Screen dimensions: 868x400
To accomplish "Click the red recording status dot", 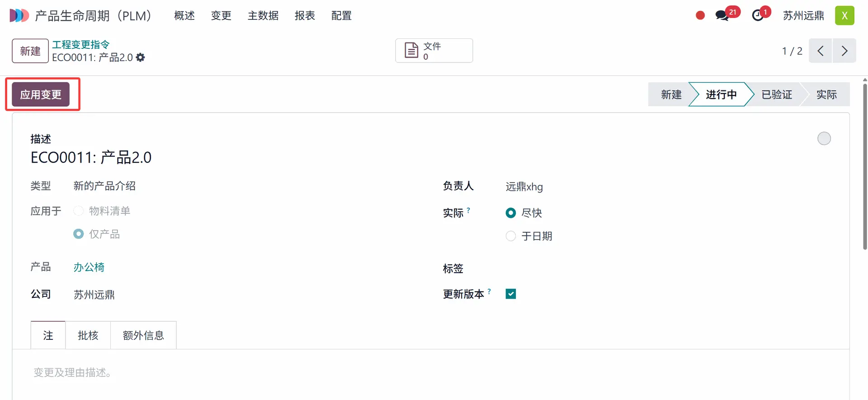I will [700, 16].
